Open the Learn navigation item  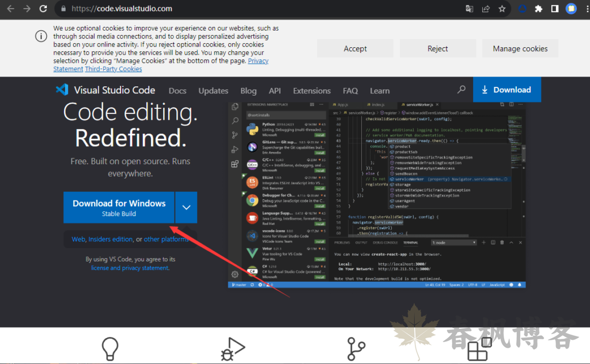tap(380, 90)
